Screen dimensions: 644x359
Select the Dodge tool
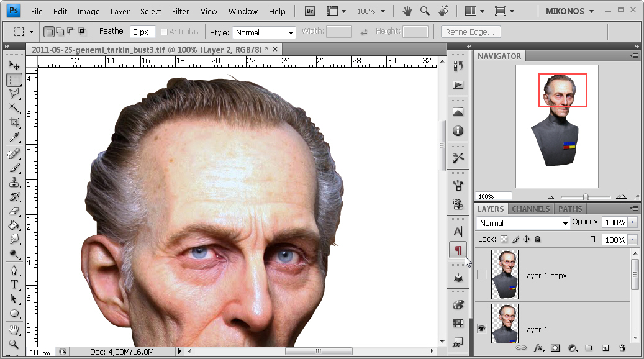(x=14, y=254)
